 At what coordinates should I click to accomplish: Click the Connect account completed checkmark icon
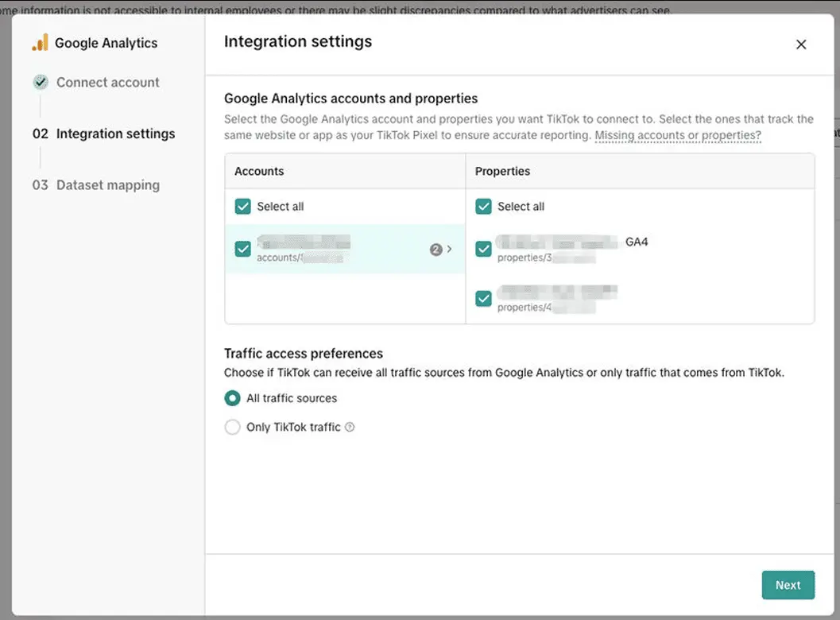point(41,82)
